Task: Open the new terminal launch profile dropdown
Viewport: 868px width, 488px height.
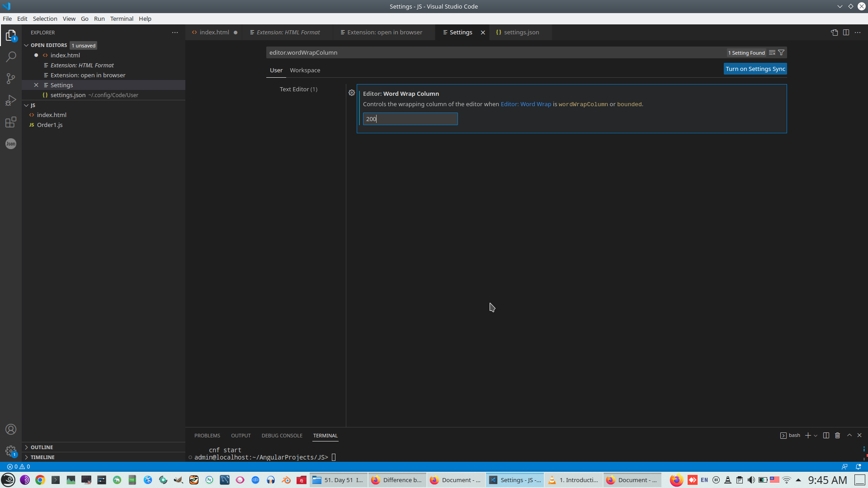Action: [816, 436]
